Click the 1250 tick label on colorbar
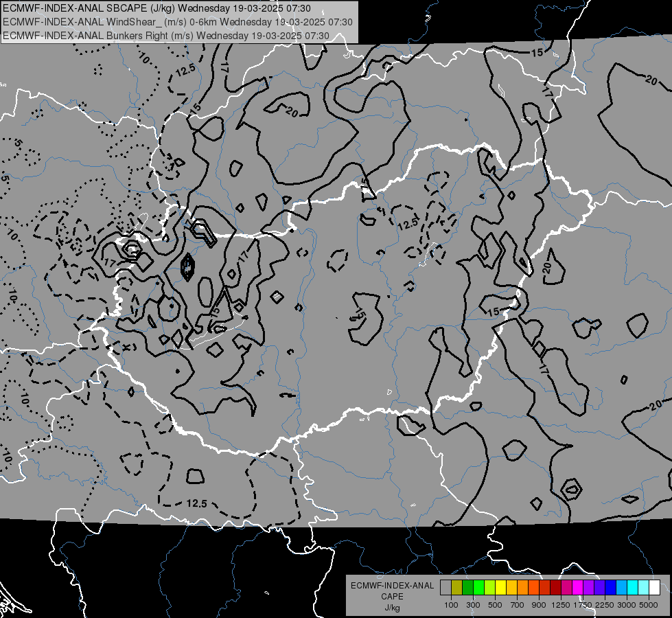The width and height of the screenshot is (672, 618). (x=561, y=605)
